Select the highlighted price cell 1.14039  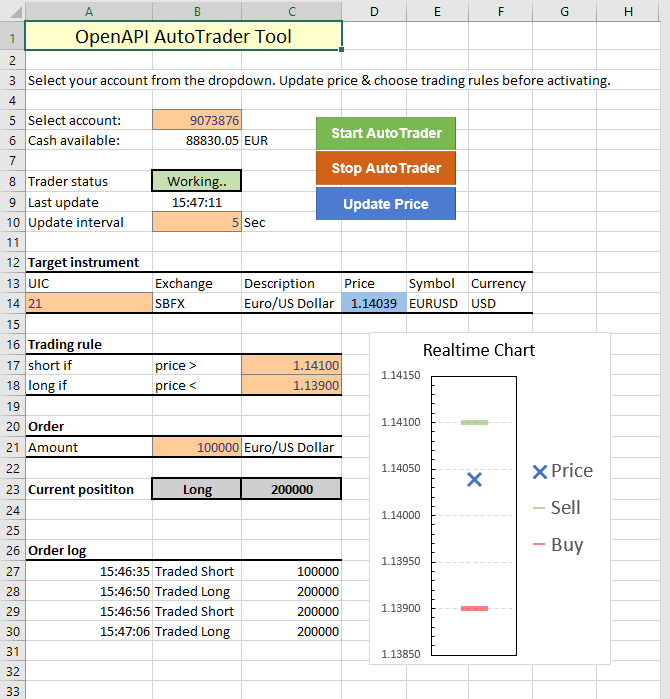[373, 303]
